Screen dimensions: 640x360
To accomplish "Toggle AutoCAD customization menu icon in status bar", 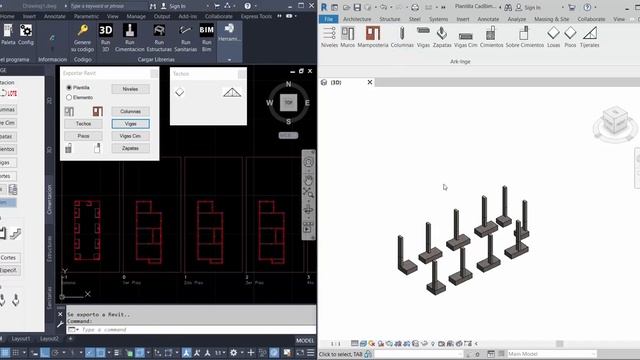I will 311,353.
